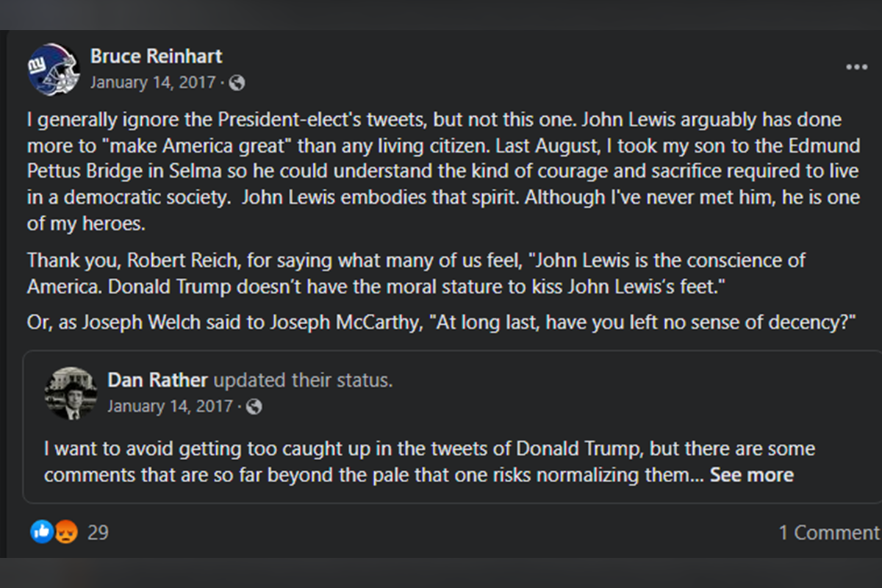882x588 pixels.
Task: Open the shared post's January 14, 2017 timestamp
Action: (171, 406)
